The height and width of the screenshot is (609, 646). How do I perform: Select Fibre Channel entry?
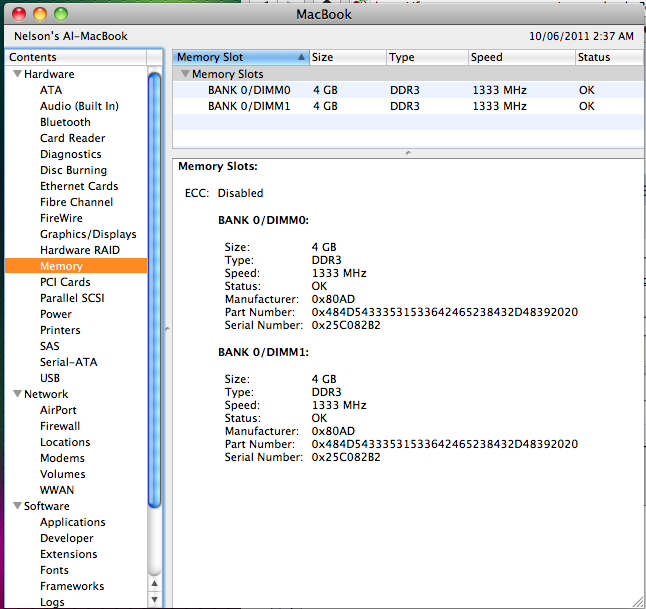click(76, 202)
